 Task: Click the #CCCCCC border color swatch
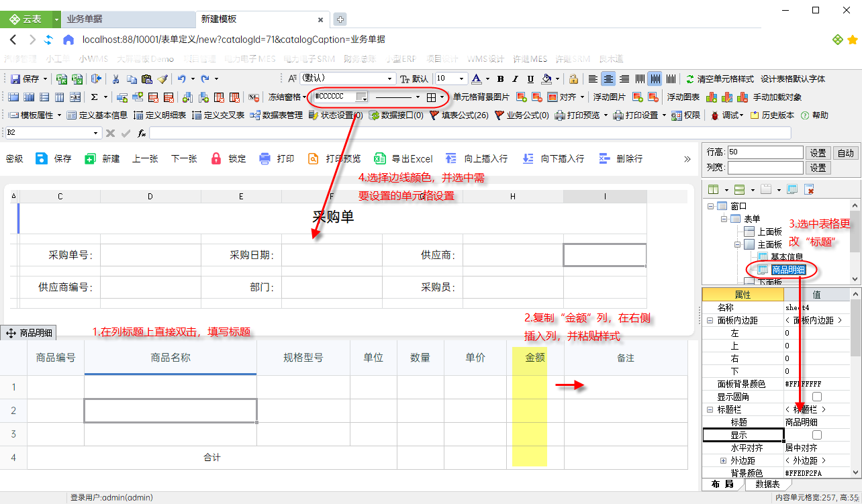click(362, 97)
